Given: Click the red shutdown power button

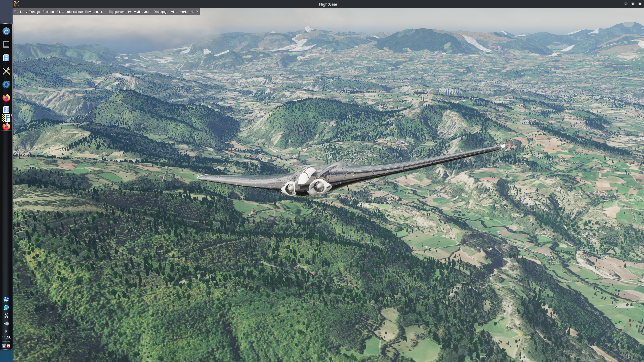Looking at the screenshot, I should [9, 346].
